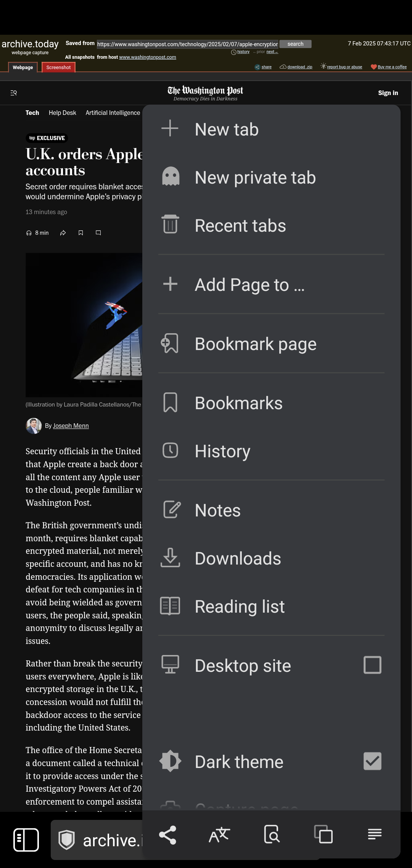Click the article share arrow icon
The image size is (412, 868).
(63, 233)
